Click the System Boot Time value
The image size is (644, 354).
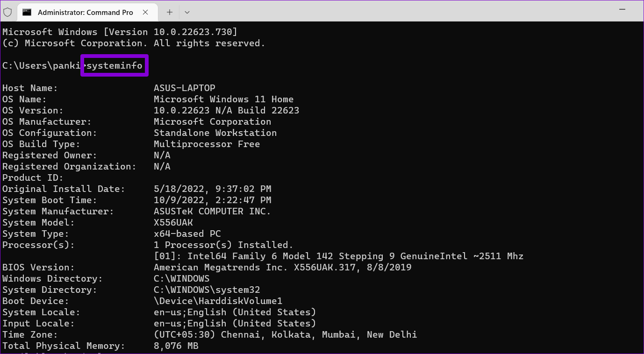pos(212,200)
